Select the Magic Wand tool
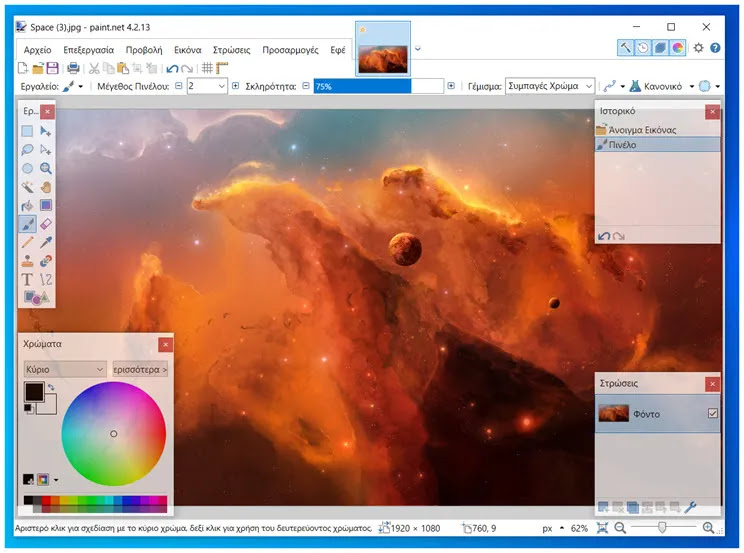This screenshot has width=744, height=553. [27, 187]
